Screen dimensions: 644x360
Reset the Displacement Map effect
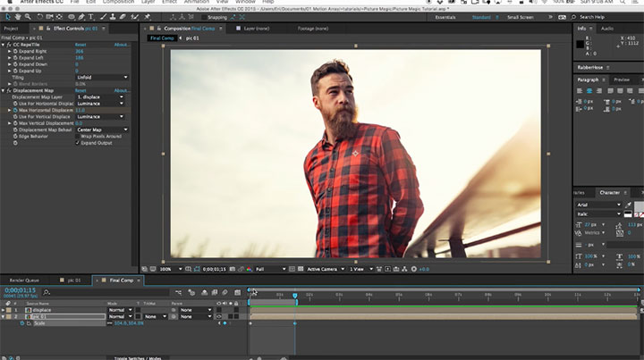click(80, 90)
